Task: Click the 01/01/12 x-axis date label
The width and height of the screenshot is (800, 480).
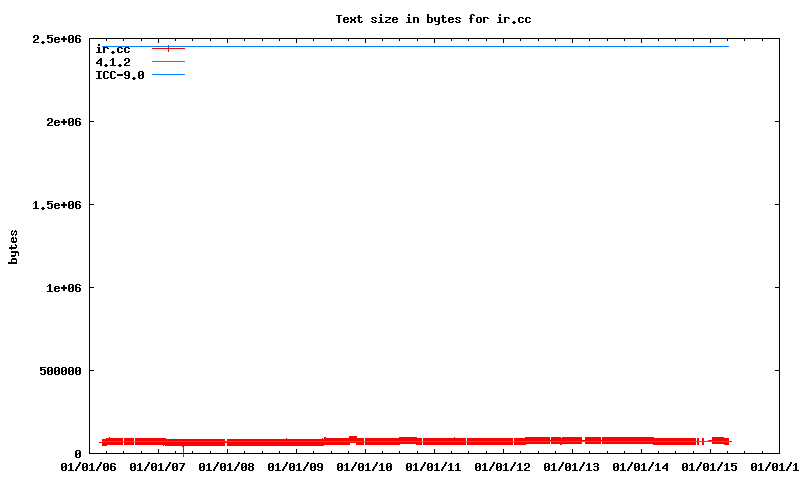Action: click(x=503, y=466)
